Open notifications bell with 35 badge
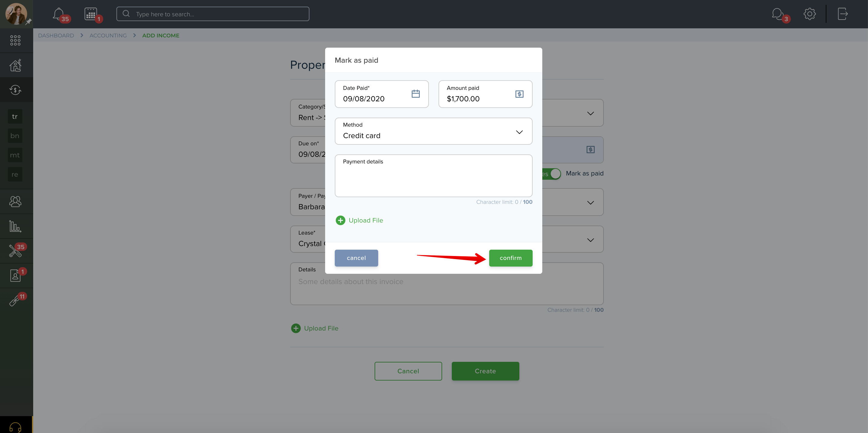The image size is (868, 433). (x=59, y=14)
